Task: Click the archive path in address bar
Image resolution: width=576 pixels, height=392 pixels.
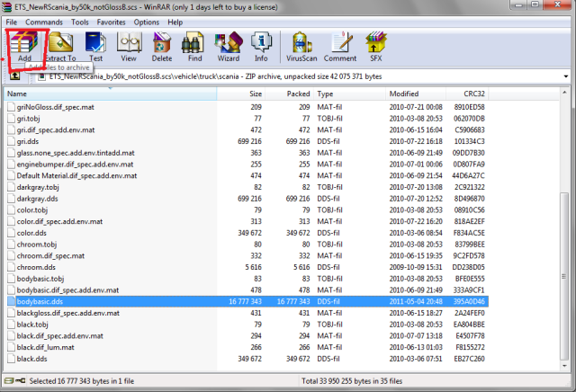Action: (215, 76)
